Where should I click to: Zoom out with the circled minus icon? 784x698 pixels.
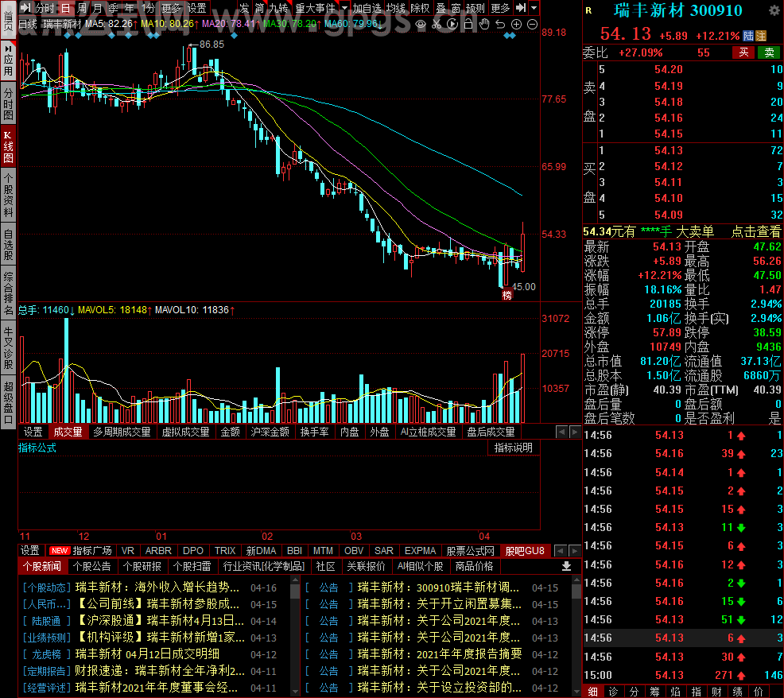click(x=533, y=24)
